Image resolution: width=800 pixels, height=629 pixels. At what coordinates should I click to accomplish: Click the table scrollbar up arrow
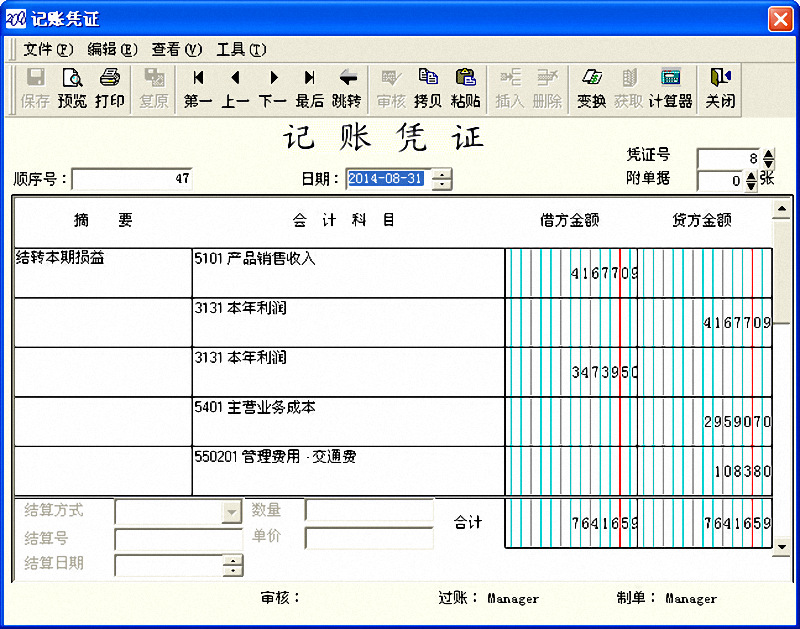point(782,209)
